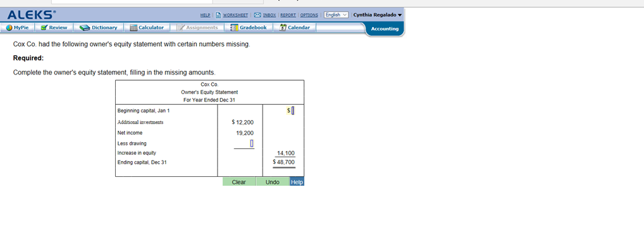Image resolution: width=644 pixels, height=235 pixels.
Task: Click the Dictionary book icon
Action: click(x=85, y=28)
